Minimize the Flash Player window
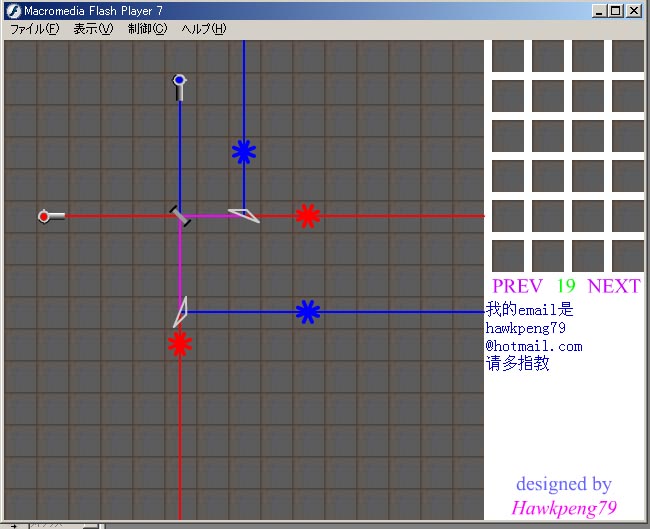Image resolution: width=650 pixels, height=529 pixels. click(598, 11)
